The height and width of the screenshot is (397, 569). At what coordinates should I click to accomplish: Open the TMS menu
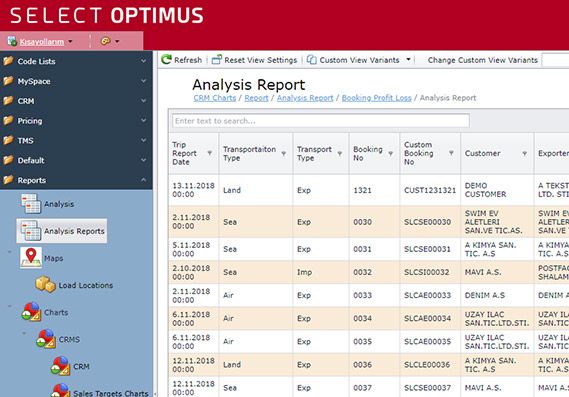point(76,140)
